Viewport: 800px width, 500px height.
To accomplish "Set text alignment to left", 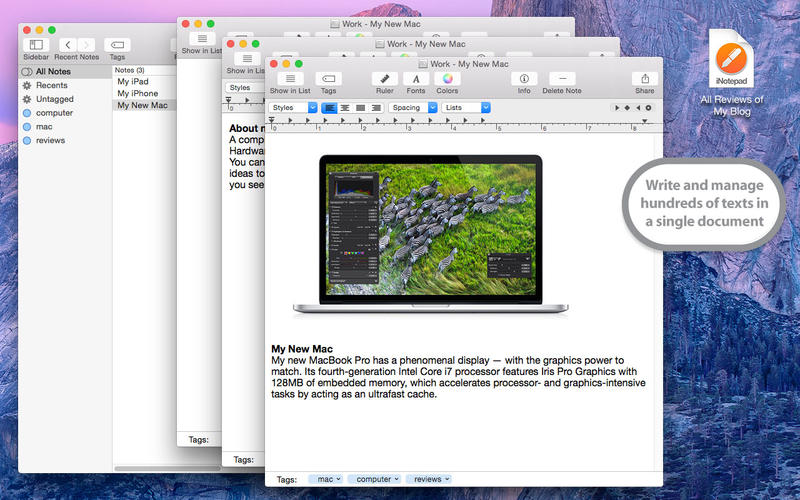I will pos(329,107).
